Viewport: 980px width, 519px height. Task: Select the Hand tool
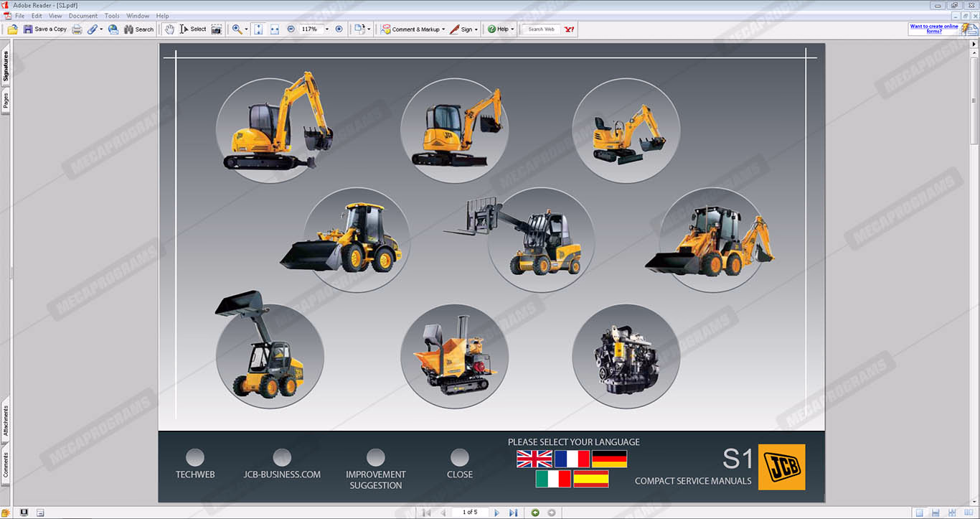(169, 29)
